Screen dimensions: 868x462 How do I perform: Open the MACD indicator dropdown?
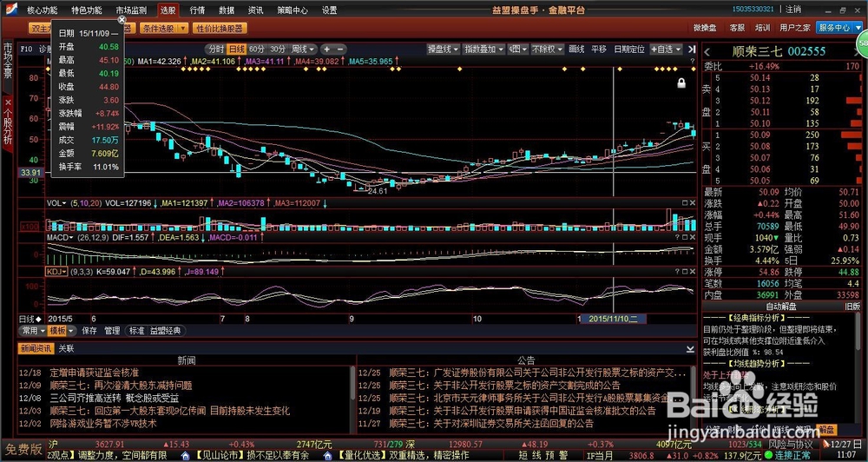point(59,237)
